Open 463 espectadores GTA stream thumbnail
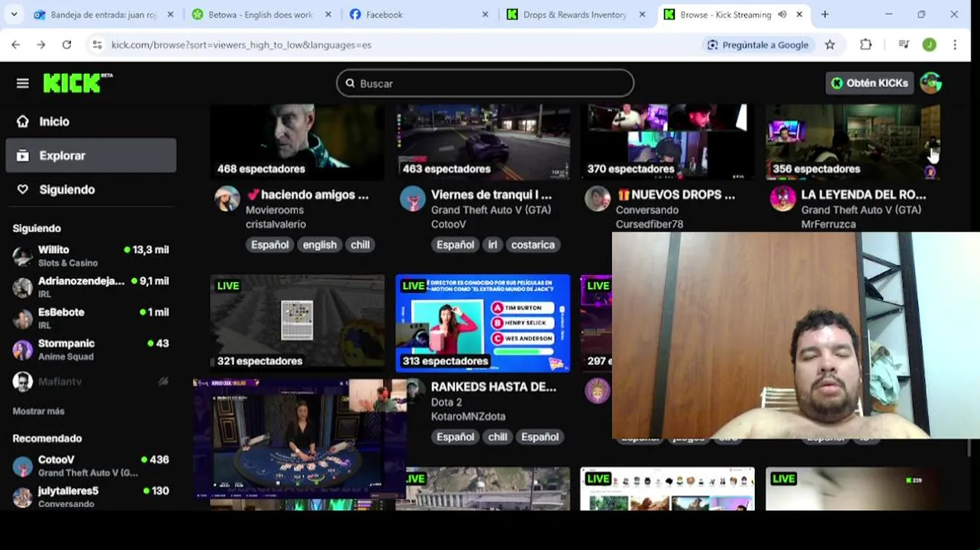Screen dimensions: 980x550 482,142
